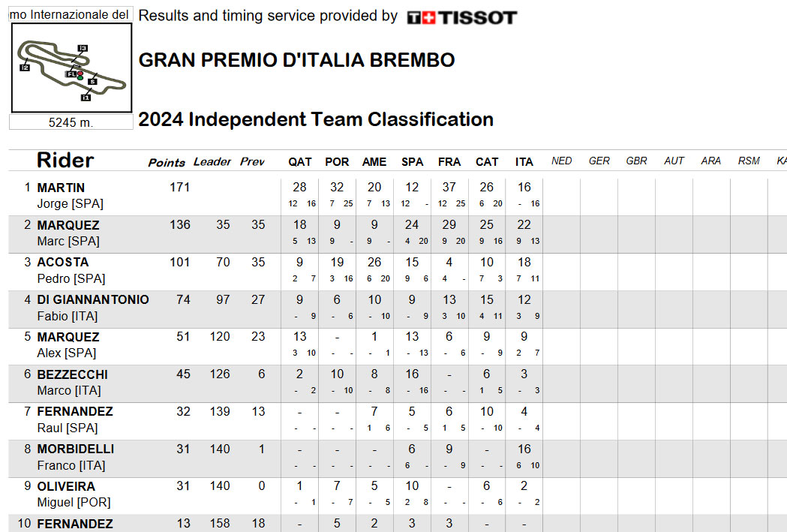Click Martin's total of 171 points
The height and width of the screenshot is (532, 787).
(180, 187)
